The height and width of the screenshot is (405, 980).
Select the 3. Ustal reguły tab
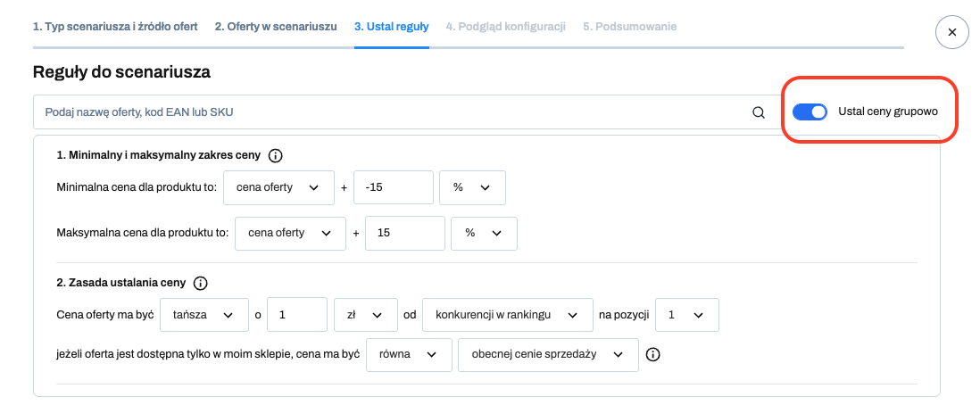pyautogui.click(x=391, y=27)
